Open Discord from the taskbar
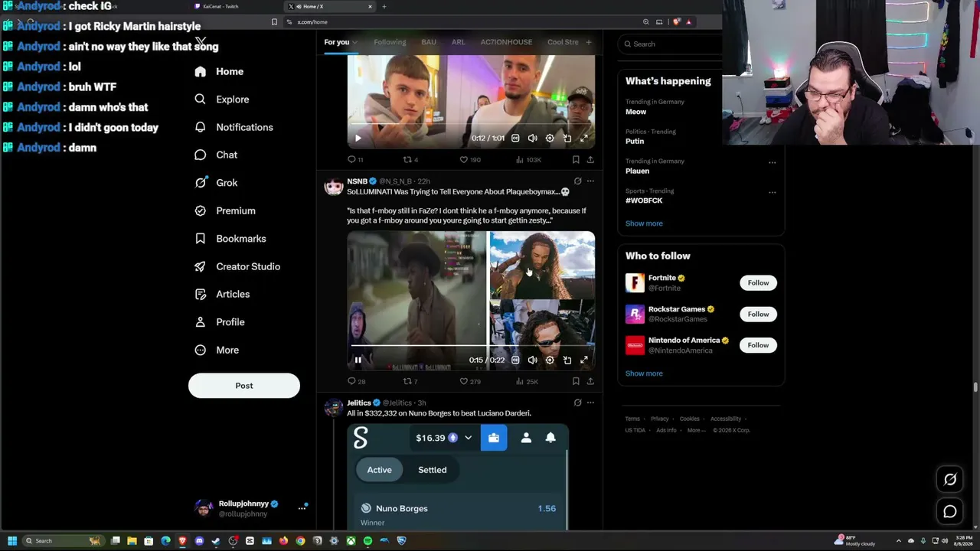This screenshot has width=980, height=551. (x=199, y=541)
